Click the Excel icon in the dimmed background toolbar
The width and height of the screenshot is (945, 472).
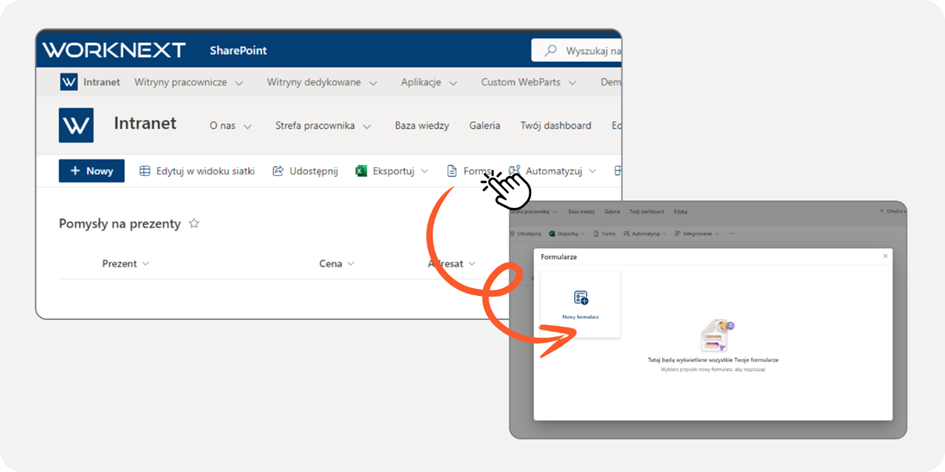[553, 233]
